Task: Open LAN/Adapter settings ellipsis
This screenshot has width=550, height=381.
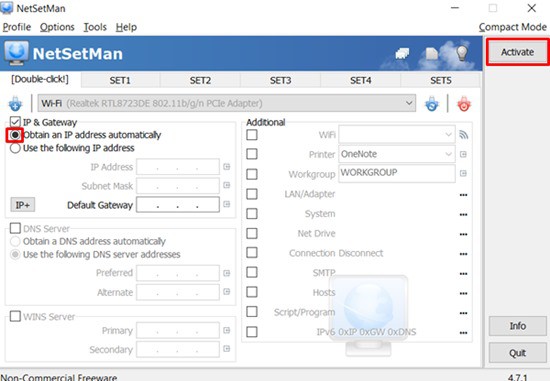Action: point(463,195)
